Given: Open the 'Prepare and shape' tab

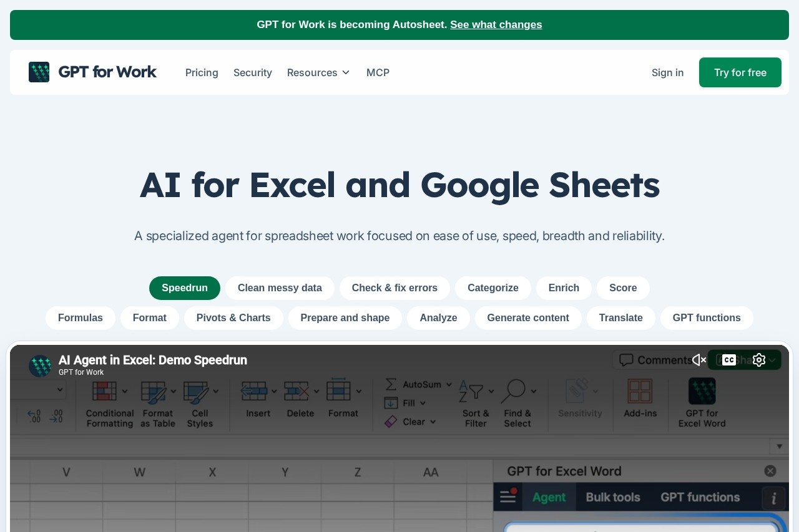Looking at the screenshot, I should [x=345, y=318].
